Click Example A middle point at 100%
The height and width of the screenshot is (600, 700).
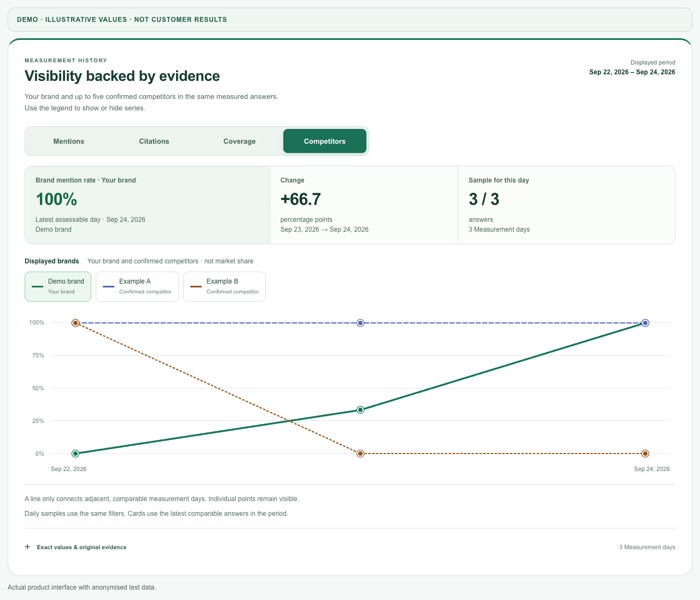tap(360, 323)
